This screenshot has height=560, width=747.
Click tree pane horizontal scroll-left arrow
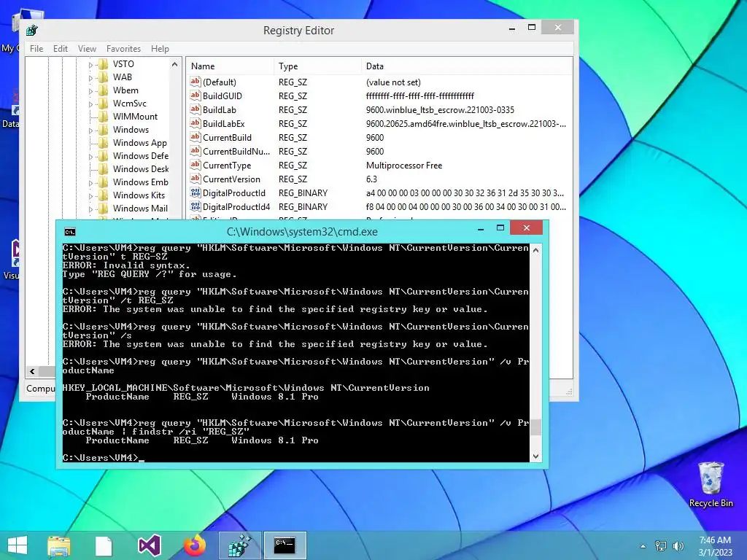pos(32,371)
